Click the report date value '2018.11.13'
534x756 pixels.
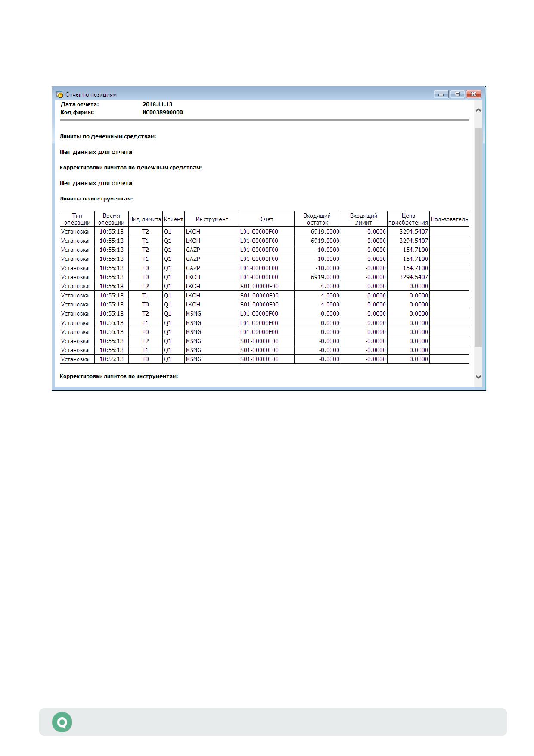coord(157,104)
